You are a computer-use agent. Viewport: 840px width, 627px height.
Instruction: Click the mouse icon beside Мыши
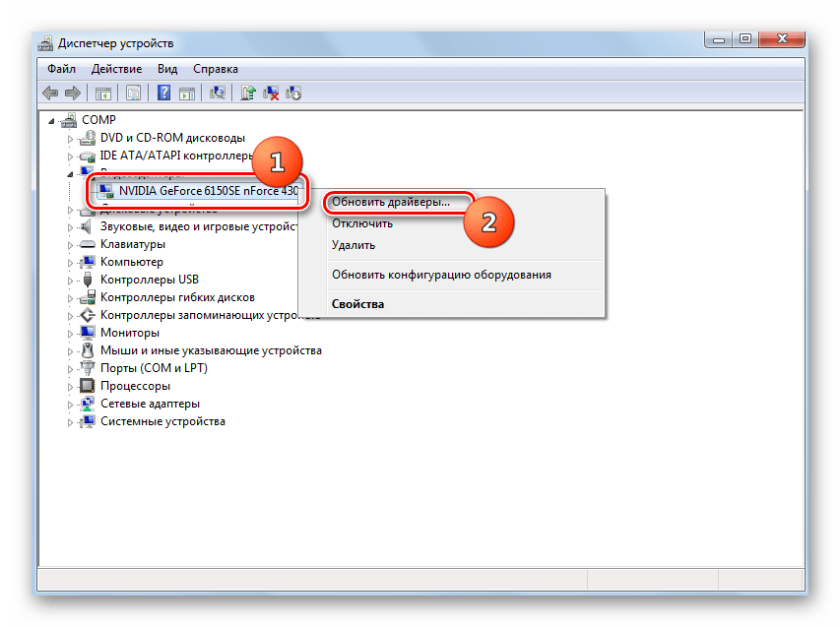[87, 350]
